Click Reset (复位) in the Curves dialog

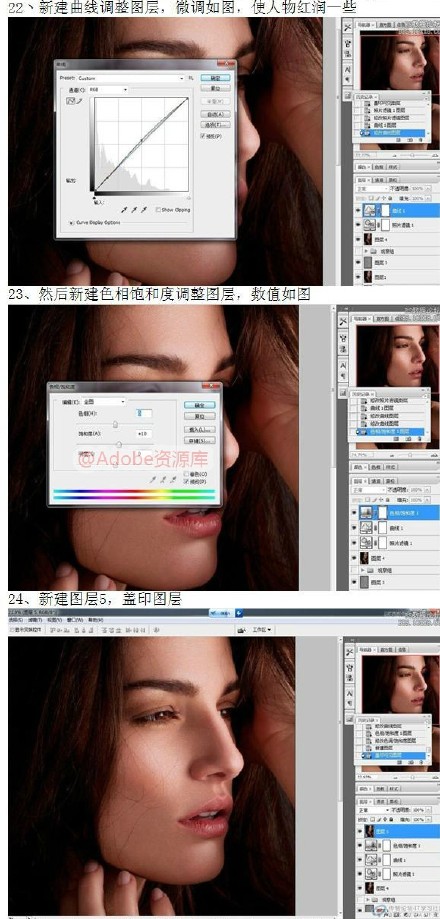coord(216,88)
